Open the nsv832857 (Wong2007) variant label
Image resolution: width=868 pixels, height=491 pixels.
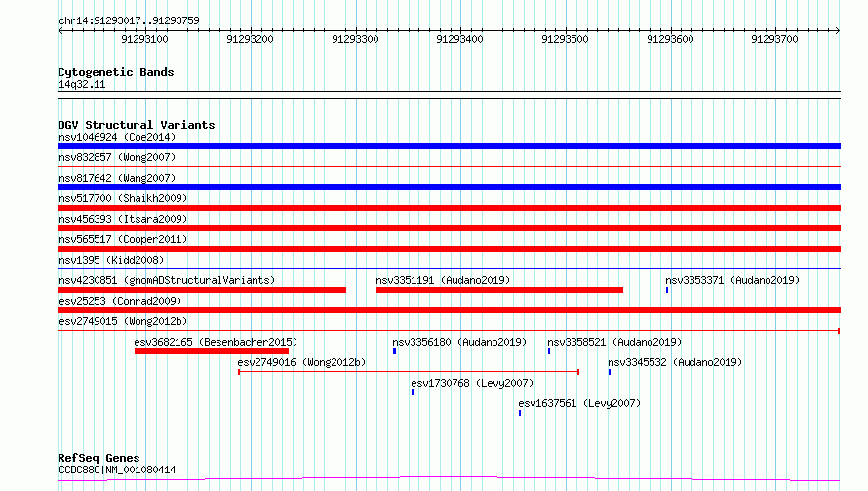coord(117,157)
